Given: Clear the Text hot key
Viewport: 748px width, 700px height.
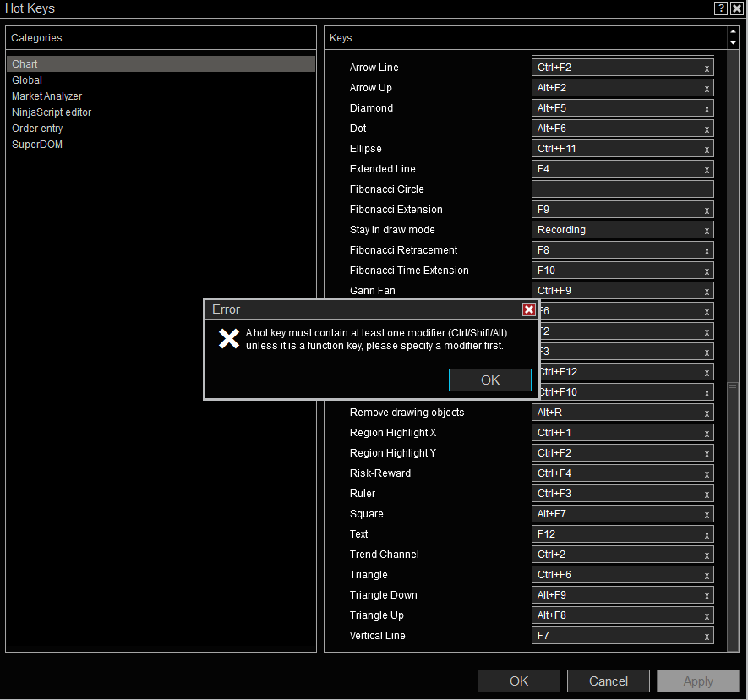Looking at the screenshot, I should (707, 535).
